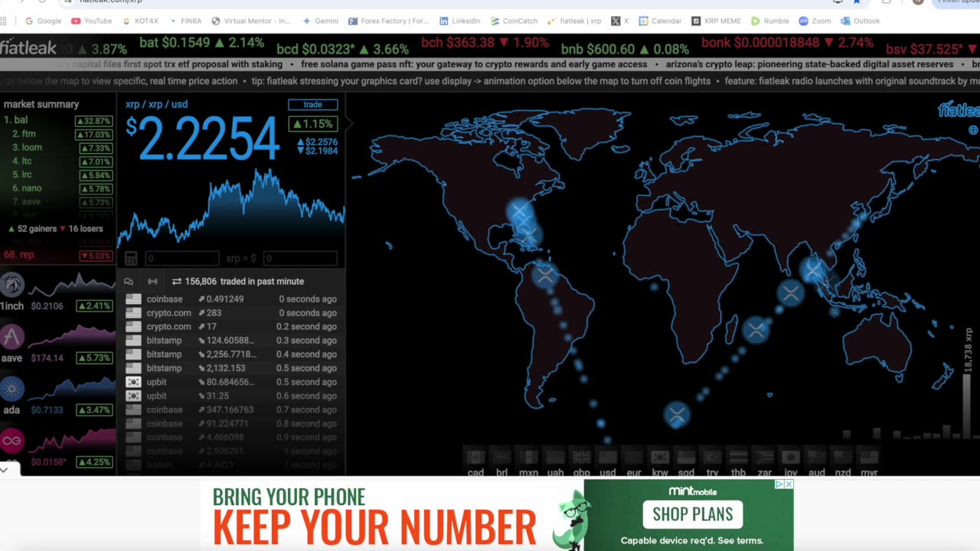The height and width of the screenshot is (551, 980).
Task: Click the pink infinity coin icon
Action: tap(12, 441)
